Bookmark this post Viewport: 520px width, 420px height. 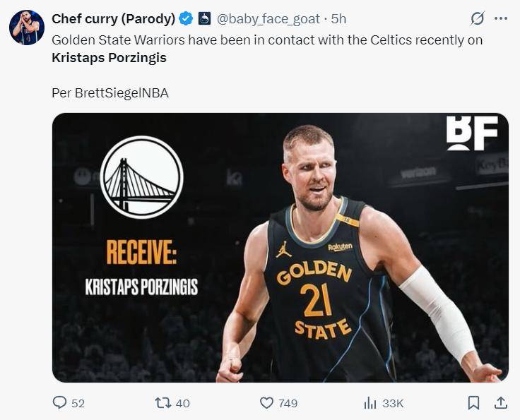pos(473,403)
